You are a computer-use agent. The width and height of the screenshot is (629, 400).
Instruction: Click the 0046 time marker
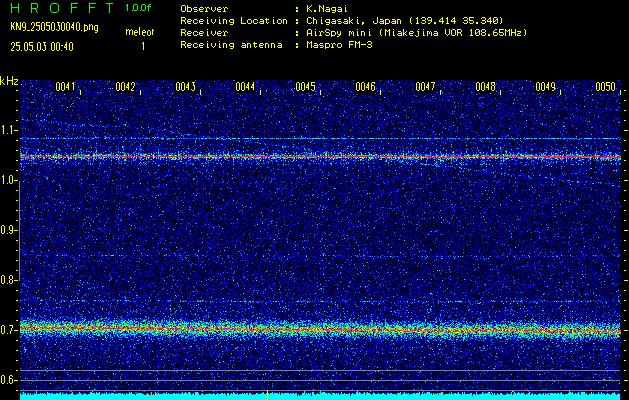coord(365,87)
